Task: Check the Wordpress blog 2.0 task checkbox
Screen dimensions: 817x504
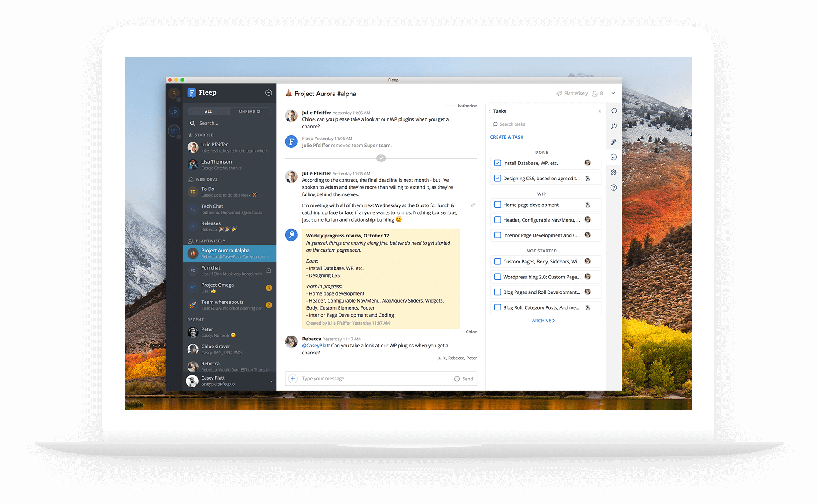Action: pyautogui.click(x=497, y=277)
